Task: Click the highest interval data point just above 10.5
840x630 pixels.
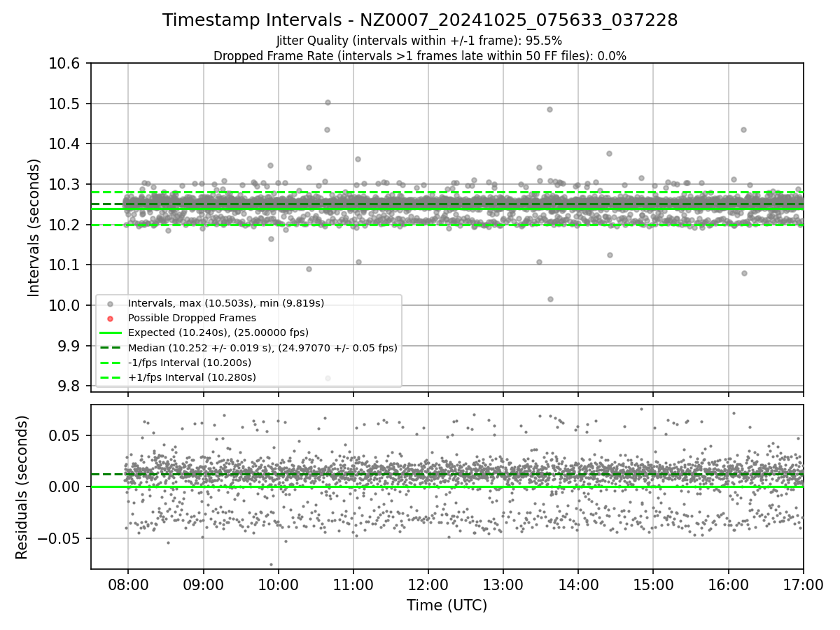Action: click(x=328, y=102)
